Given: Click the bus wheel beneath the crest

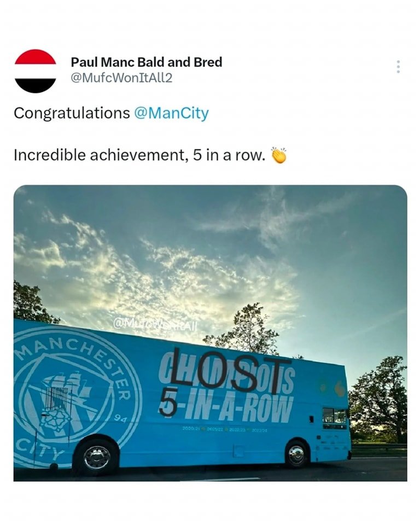Looking at the screenshot, I should (x=97, y=457).
